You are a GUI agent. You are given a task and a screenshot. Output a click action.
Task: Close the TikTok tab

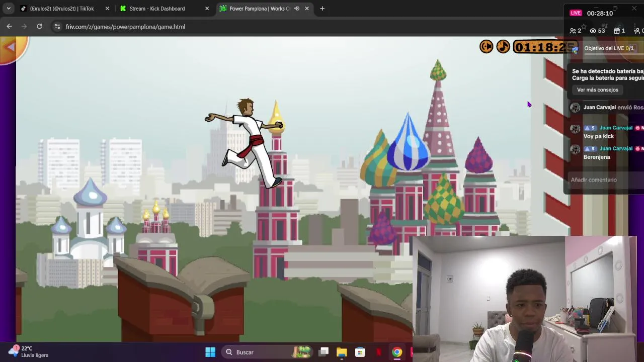coord(107,9)
